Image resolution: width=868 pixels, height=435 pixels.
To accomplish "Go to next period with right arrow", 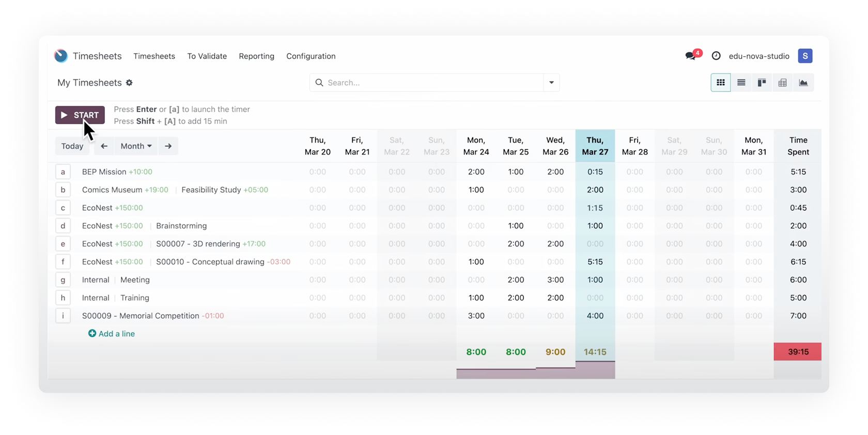I will (168, 146).
